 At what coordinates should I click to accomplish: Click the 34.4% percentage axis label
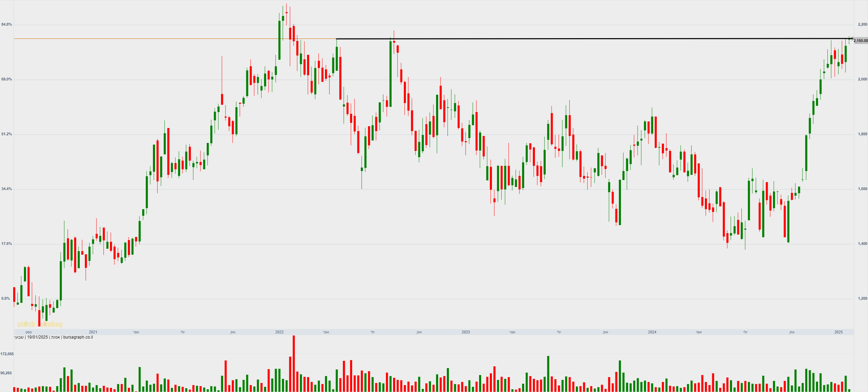7,189
